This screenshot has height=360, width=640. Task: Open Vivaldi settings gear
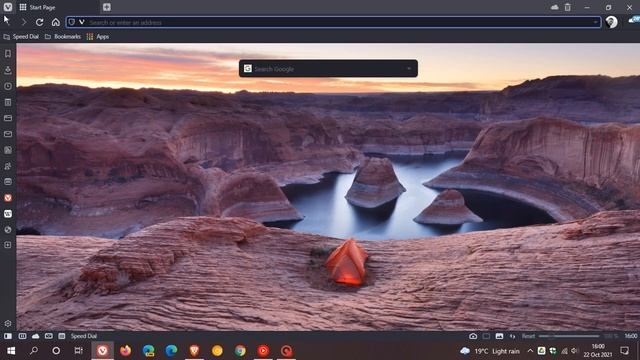point(8,324)
